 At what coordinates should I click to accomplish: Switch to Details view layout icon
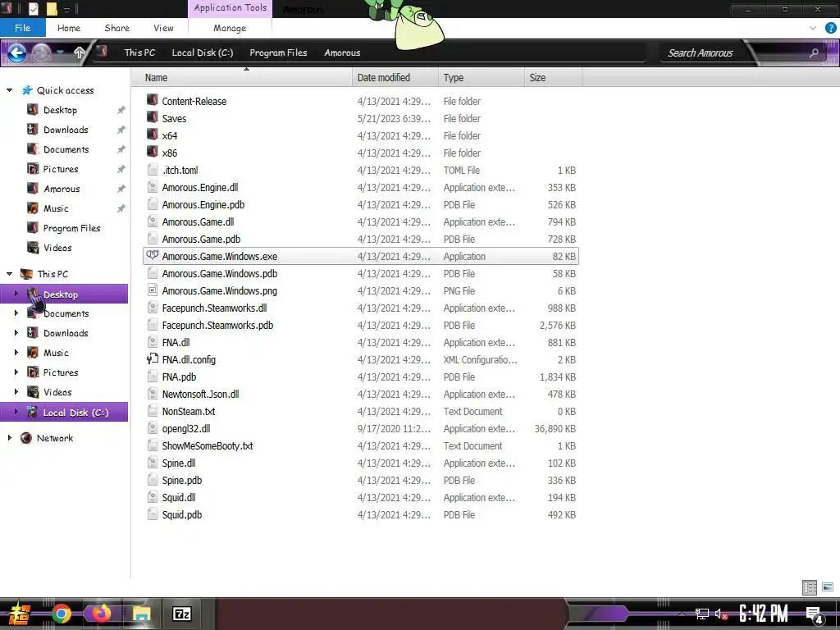pyautogui.click(x=810, y=587)
